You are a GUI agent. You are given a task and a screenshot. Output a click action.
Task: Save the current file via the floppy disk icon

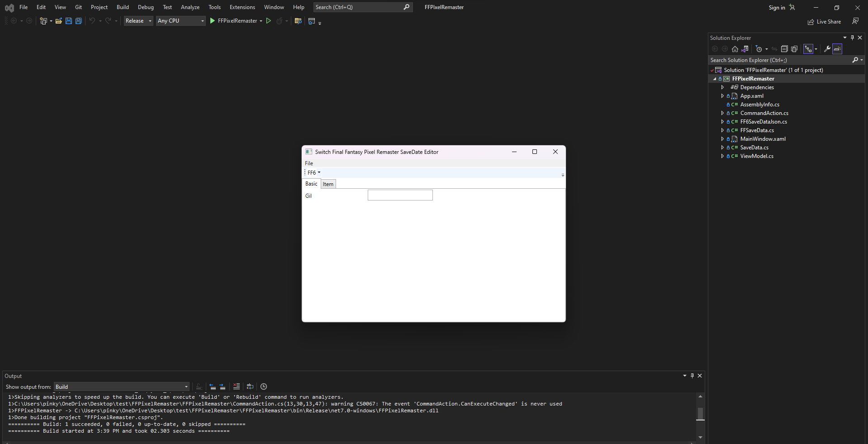point(69,21)
